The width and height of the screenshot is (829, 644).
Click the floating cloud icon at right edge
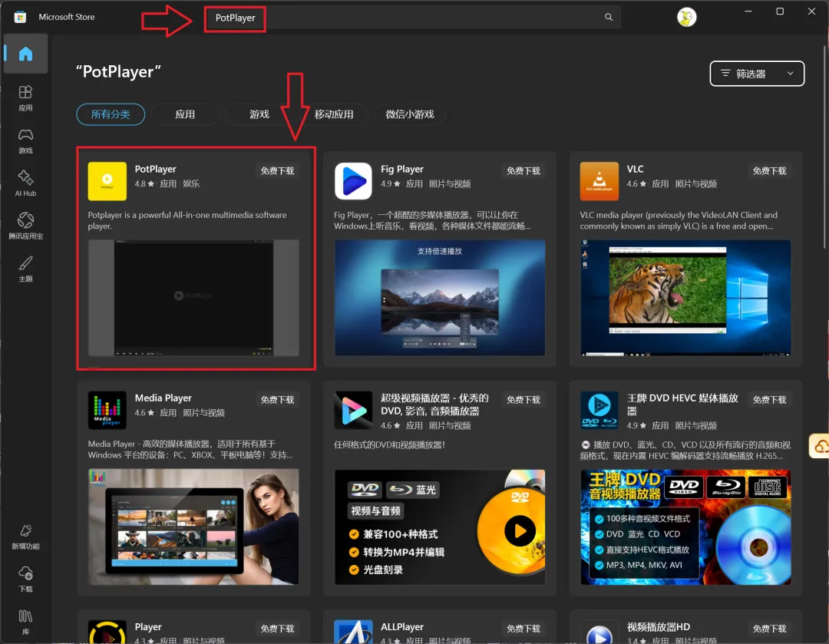click(820, 446)
